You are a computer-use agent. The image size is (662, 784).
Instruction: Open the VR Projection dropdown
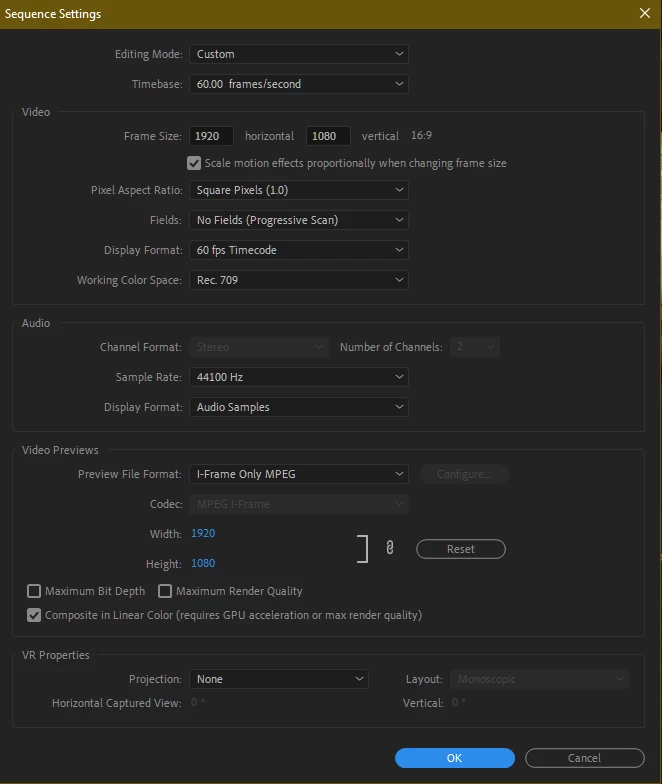(x=279, y=679)
